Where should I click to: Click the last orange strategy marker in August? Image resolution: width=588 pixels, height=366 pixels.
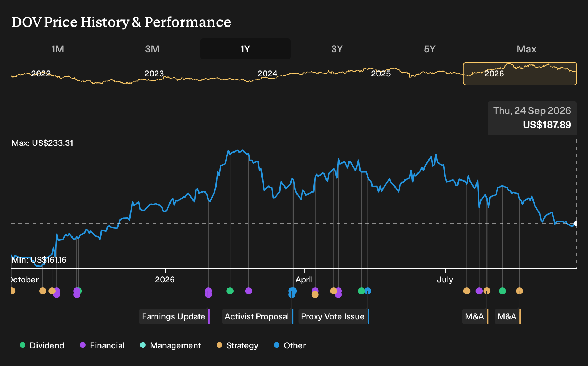(x=519, y=291)
